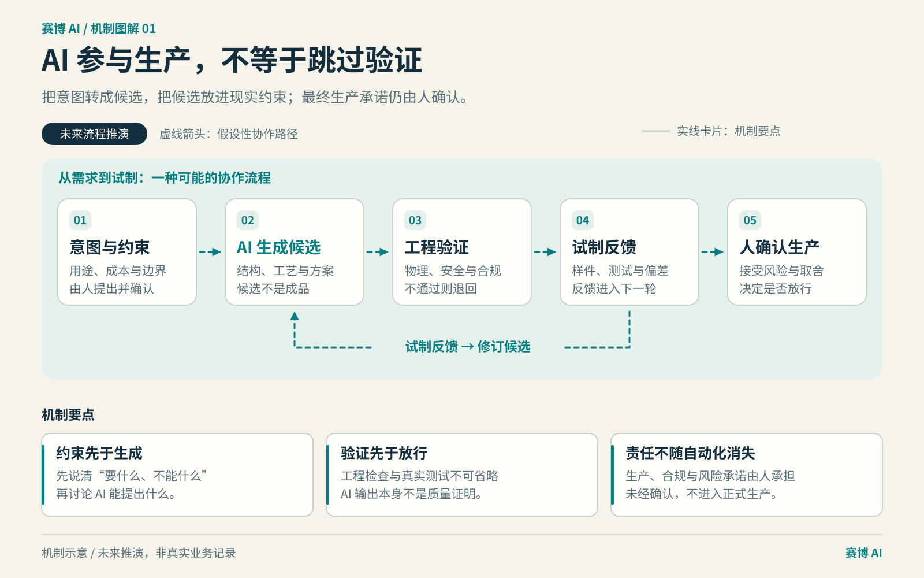
Task: Select the step title "工程验证"
Action: coord(437,247)
